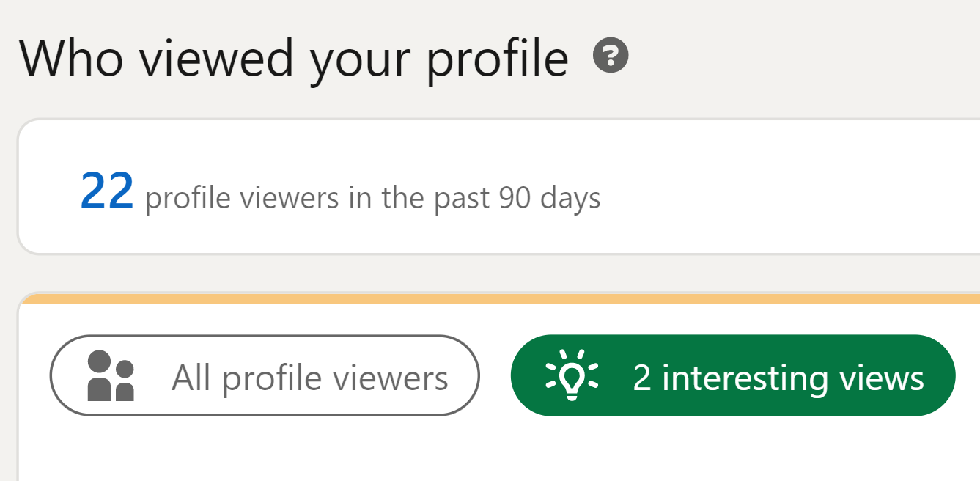Expand the Who viewed your profile section
The width and height of the screenshot is (980, 481).
click(x=293, y=57)
